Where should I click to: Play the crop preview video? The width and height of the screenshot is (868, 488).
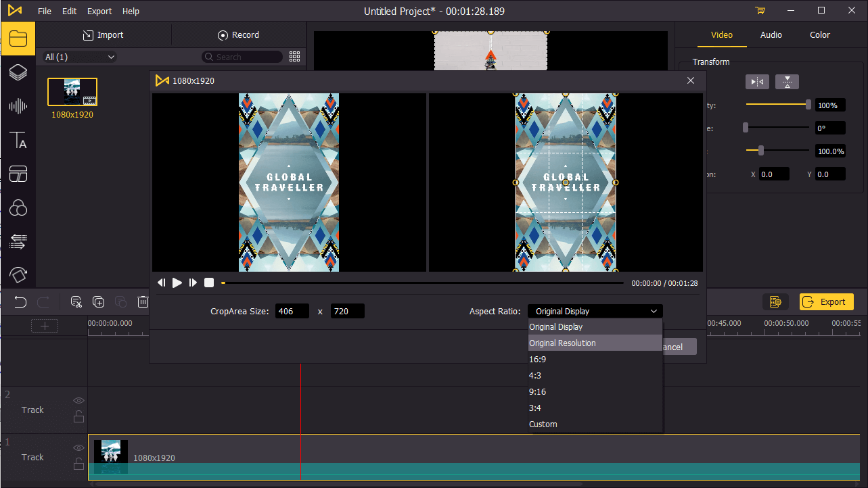pos(177,283)
